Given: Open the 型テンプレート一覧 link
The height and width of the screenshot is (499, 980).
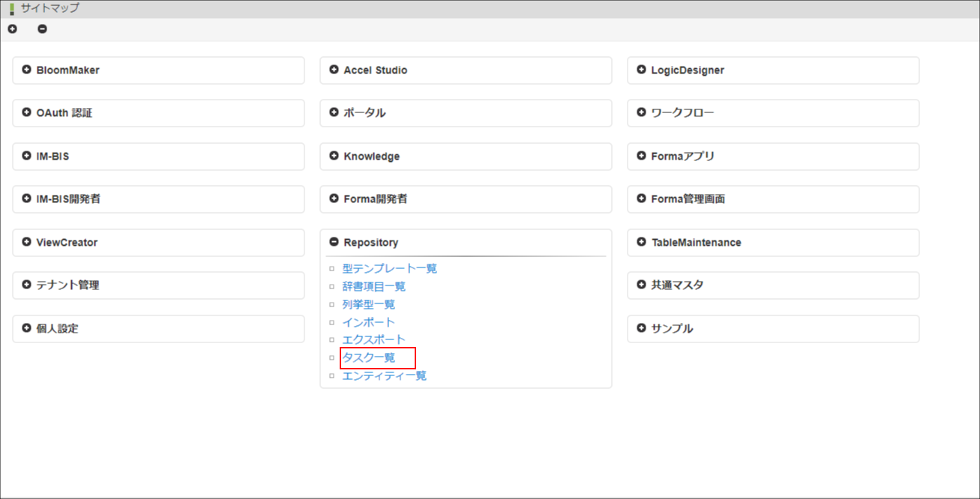Looking at the screenshot, I should pos(389,267).
